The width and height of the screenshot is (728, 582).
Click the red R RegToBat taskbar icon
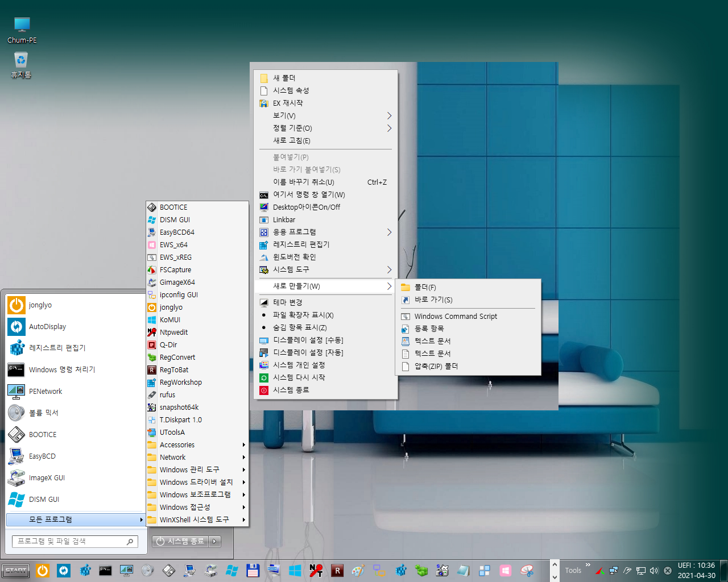337,570
